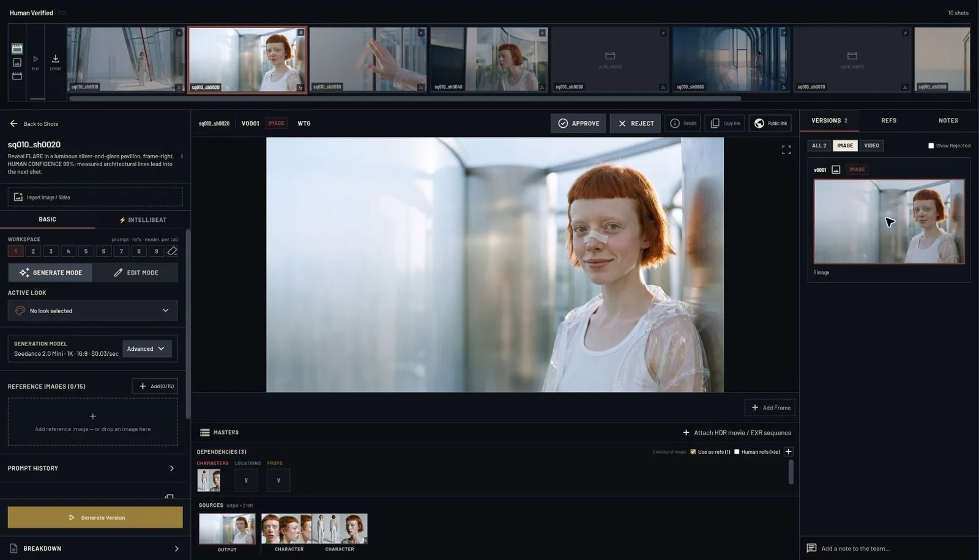Click the filmstrip horizontal scrollbar

click(405, 98)
